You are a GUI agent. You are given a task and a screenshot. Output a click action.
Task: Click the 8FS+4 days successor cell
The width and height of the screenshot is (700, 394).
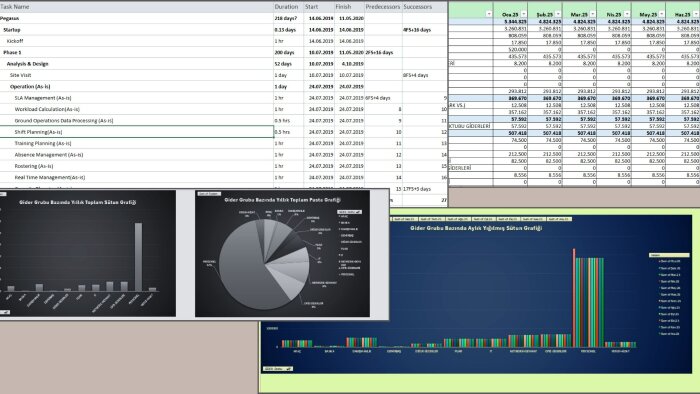tap(425, 75)
